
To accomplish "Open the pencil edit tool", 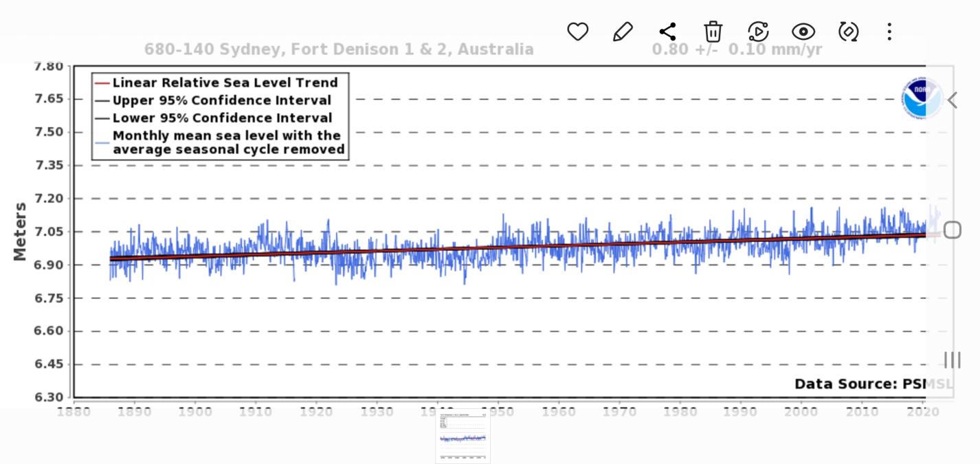I will 623,32.
